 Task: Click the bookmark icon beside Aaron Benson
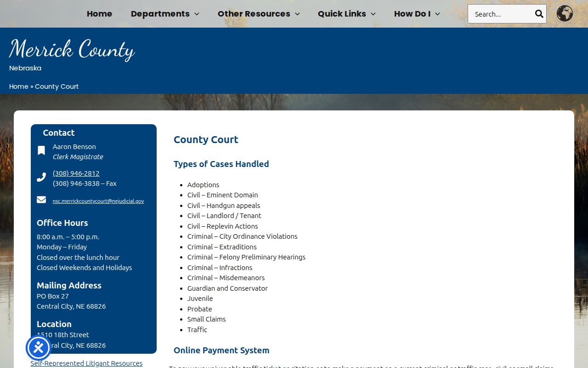tap(41, 150)
